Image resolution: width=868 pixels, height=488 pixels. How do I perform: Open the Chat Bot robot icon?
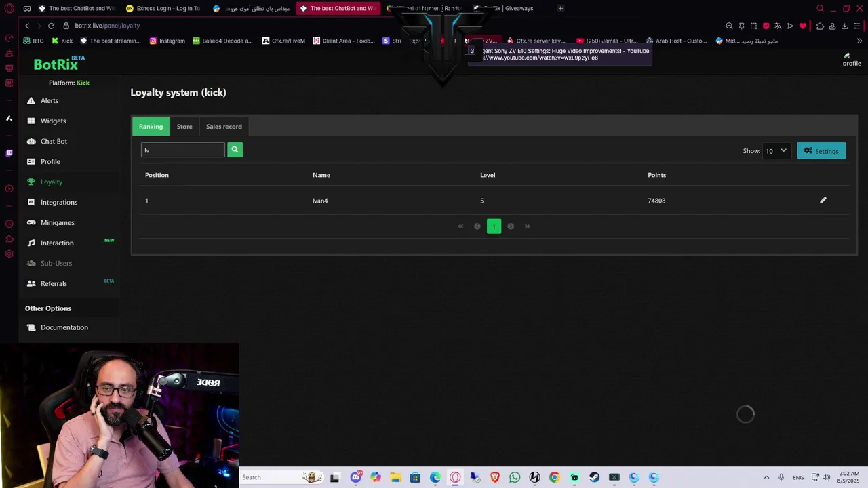(31, 141)
